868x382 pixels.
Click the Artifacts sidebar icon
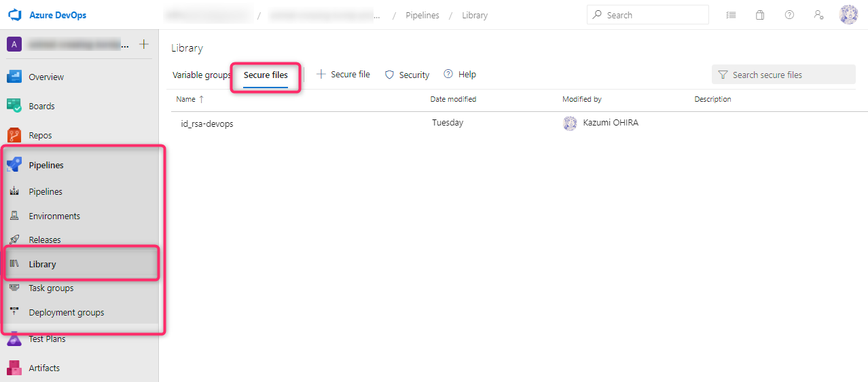(x=14, y=368)
